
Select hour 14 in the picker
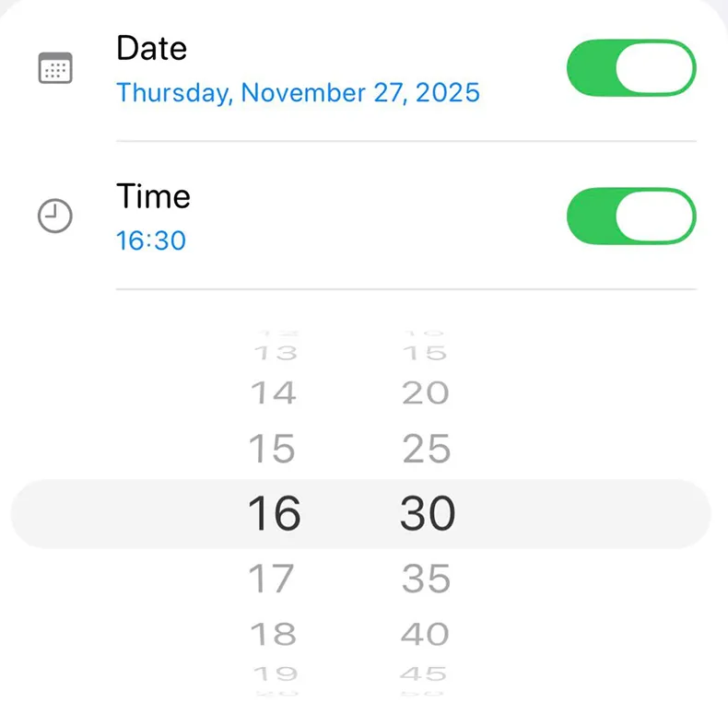coord(274,393)
